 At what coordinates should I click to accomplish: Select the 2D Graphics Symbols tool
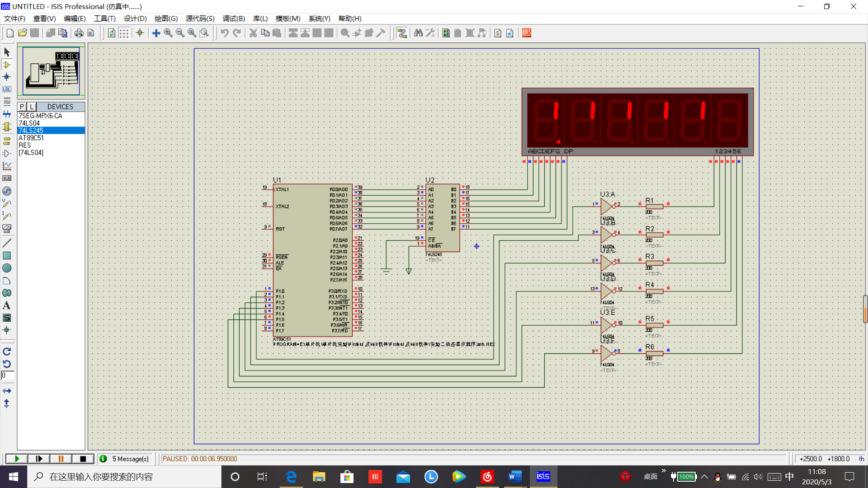coord(7,318)
